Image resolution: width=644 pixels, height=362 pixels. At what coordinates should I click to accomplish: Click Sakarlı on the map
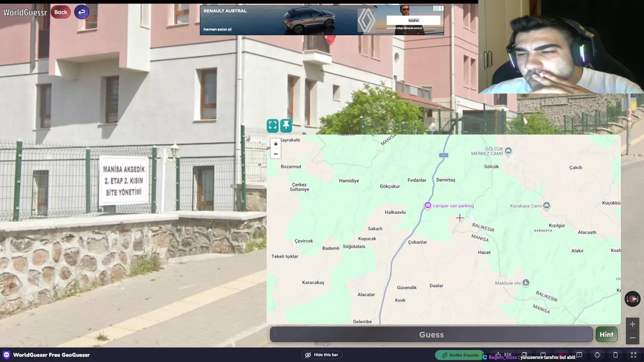coord(375,229)
